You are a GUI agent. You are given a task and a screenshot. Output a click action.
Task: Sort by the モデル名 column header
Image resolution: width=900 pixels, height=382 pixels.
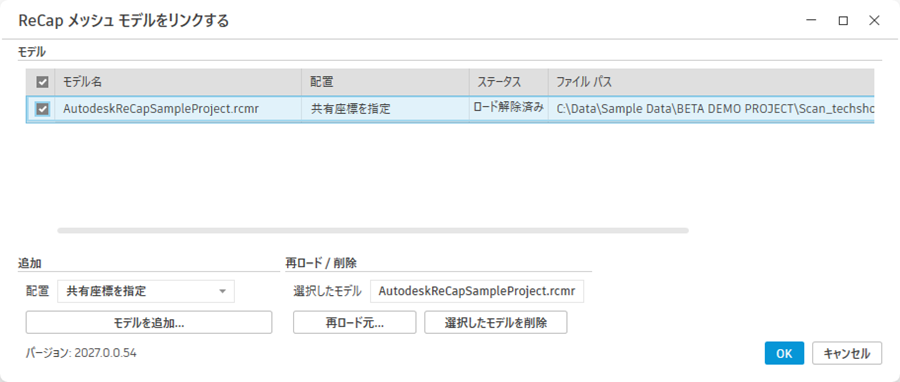(178, 82)
